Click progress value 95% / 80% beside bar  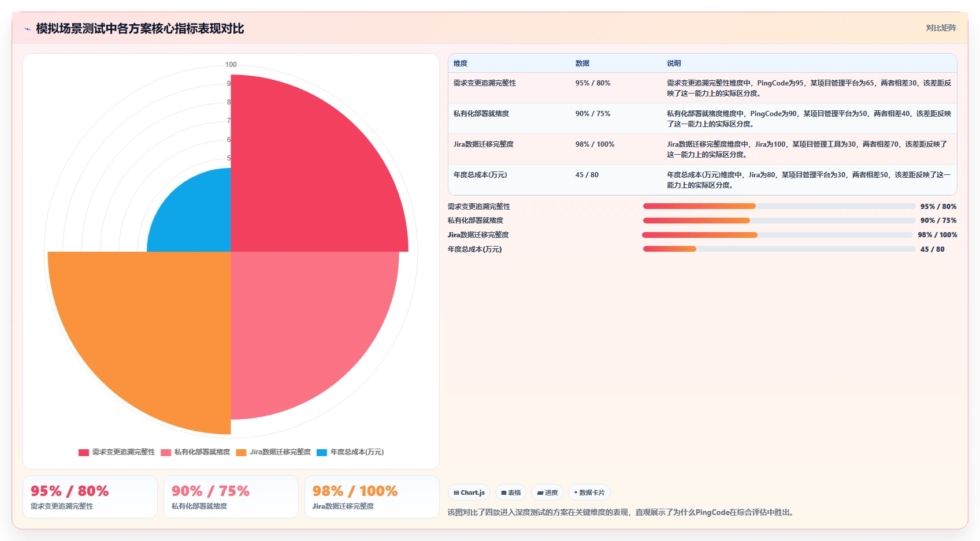click(938, 207)
